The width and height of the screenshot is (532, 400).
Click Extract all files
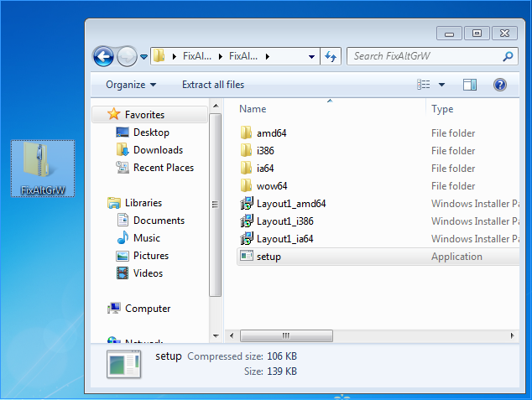(x=213, y=85)
